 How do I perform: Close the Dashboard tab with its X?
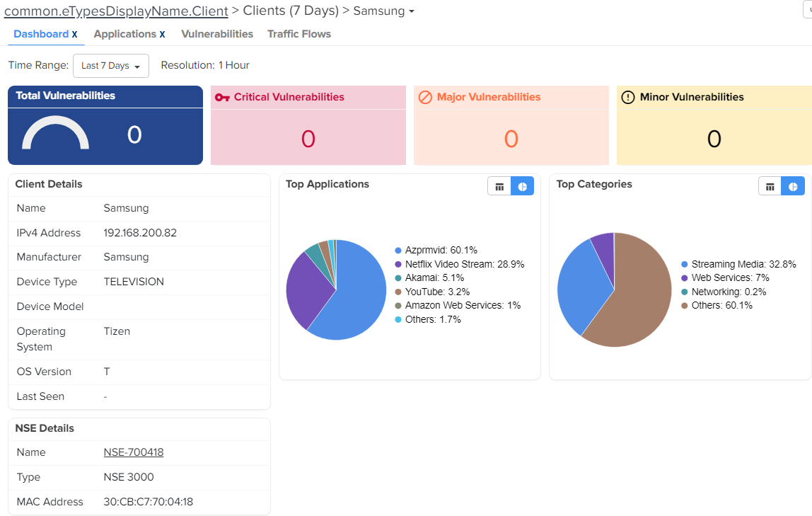pyautogui.click(x=74, y=35)
